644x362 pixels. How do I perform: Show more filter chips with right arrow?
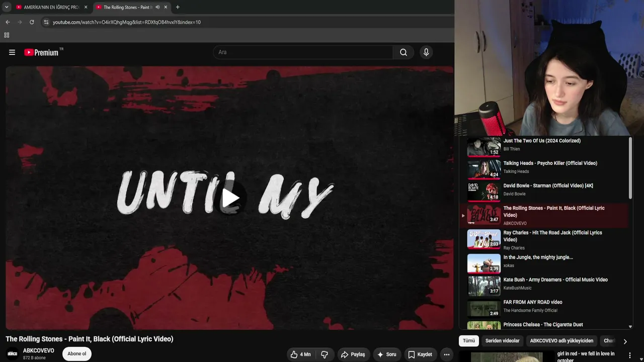tap(625, 341)
